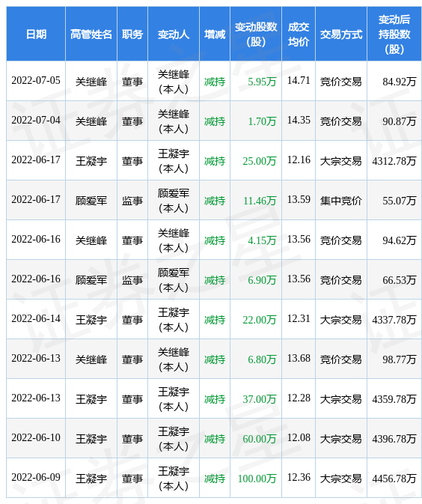Viewport: 422px width, 504px height.
Task: Select the 100.00万 share change value
Action: [257, 479]
